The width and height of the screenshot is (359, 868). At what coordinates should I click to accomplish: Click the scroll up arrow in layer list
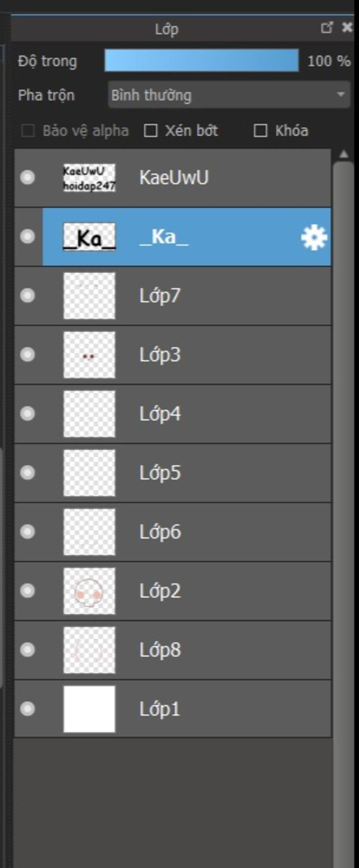click(x=344, y=154)
